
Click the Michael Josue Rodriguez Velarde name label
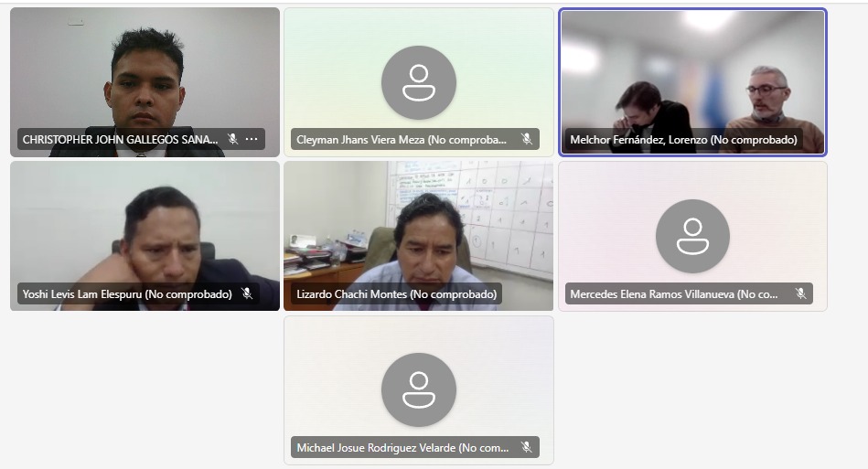coord(402,448)
